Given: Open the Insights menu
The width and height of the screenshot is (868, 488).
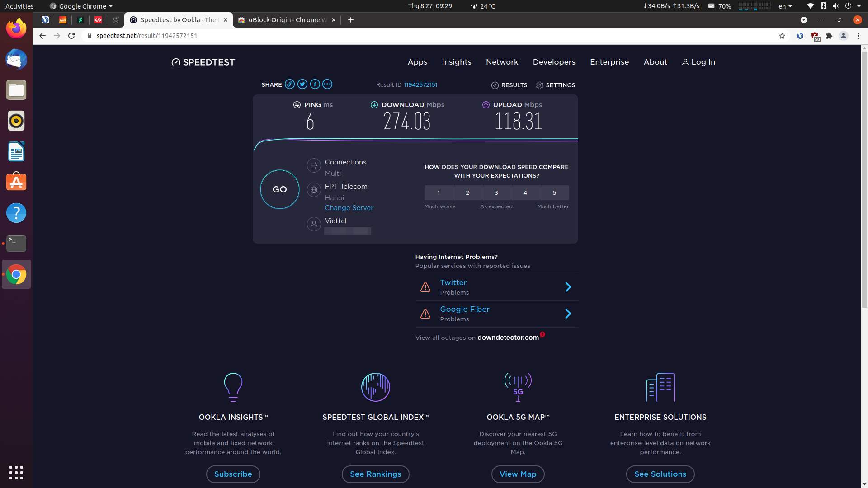Looking at the screenshot, I should [457, 62].
